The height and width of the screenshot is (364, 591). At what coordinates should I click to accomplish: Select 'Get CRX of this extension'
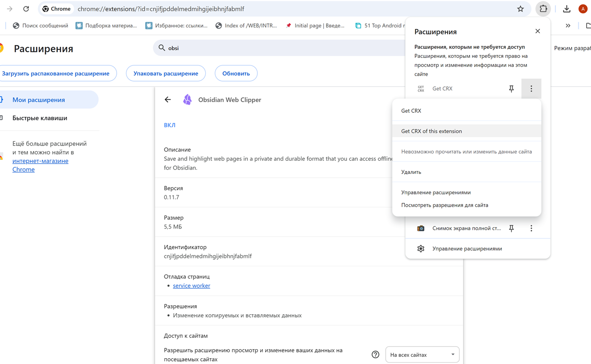tap(467, 131)
